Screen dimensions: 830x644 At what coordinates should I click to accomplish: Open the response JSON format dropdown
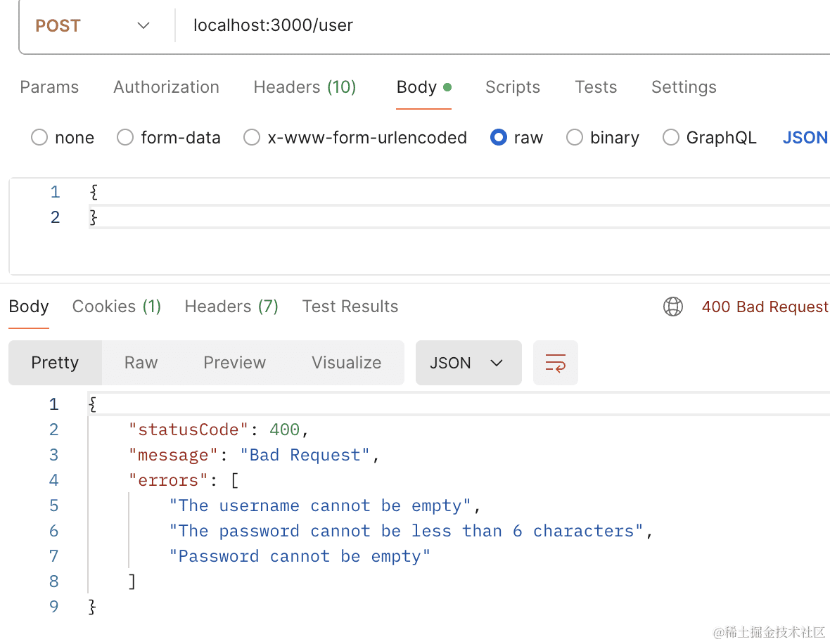tap(468, 363)
